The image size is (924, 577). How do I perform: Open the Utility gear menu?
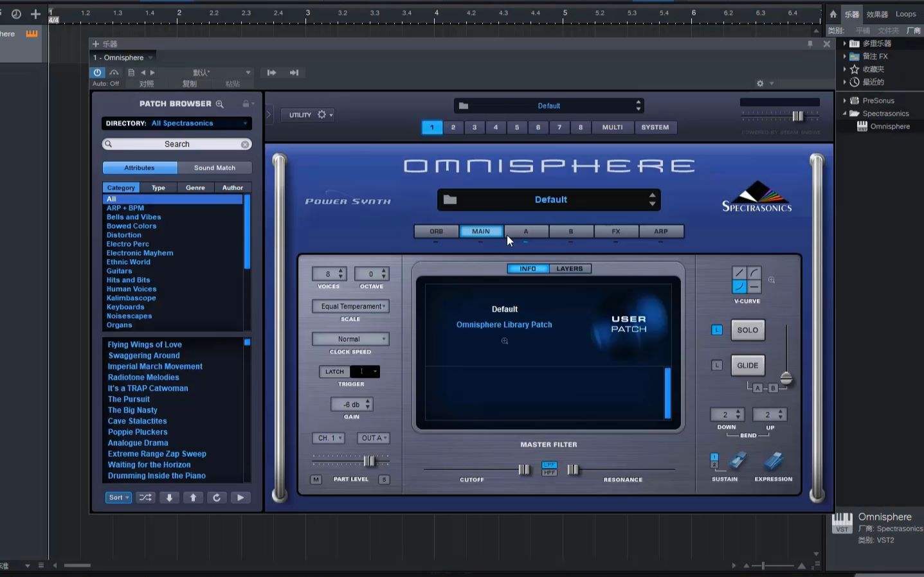click(322, 115)
